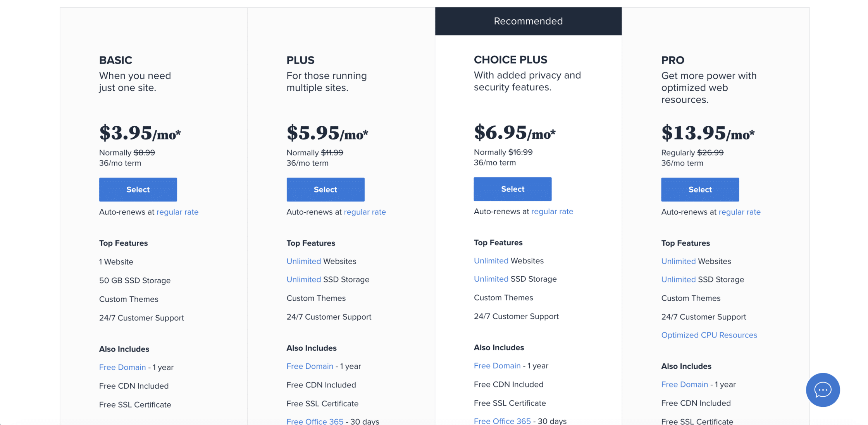Open Unlimited SSD Storage link in Pro
Screen dimensions: 868x425
pyautogui.click(x=679, y=279)
